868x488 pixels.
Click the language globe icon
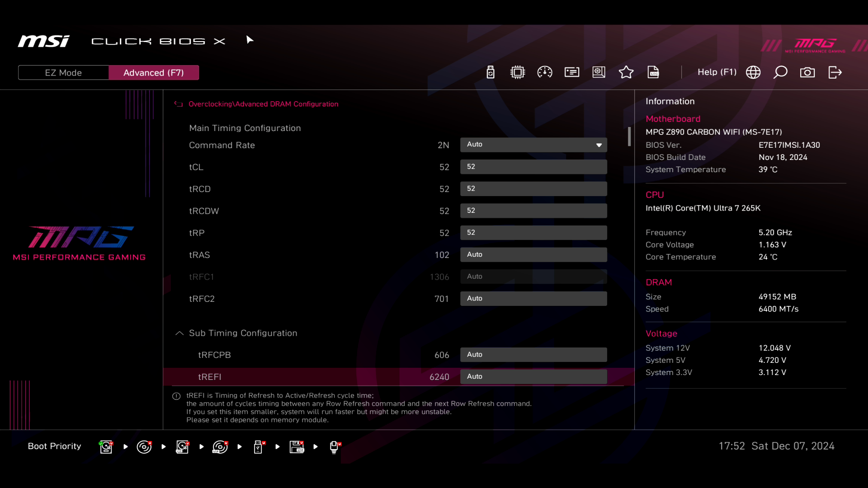pos(753,72)
